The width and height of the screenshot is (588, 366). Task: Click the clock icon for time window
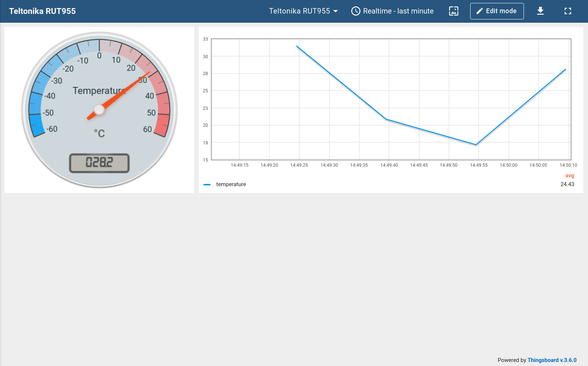355,11
